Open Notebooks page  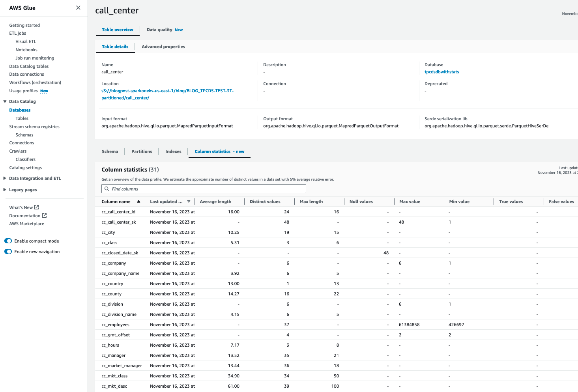[26, 50]
